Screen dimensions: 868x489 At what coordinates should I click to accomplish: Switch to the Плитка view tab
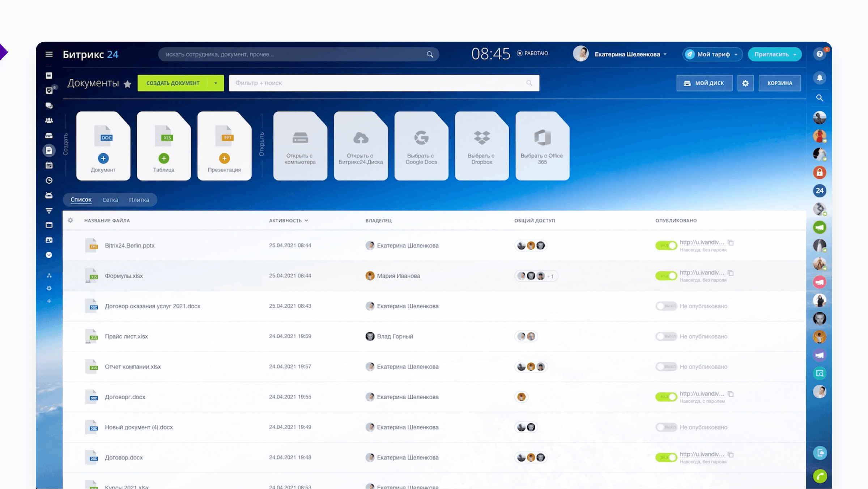139,200
